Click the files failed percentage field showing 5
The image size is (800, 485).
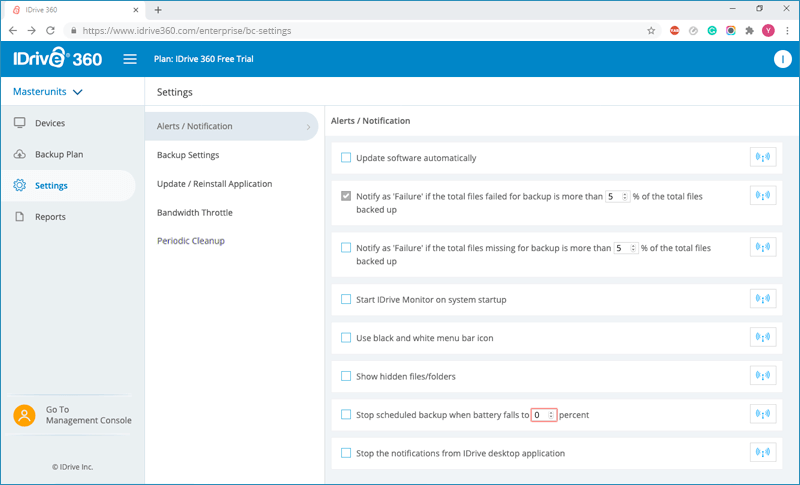pyautogui.click(x=617, y=196)
